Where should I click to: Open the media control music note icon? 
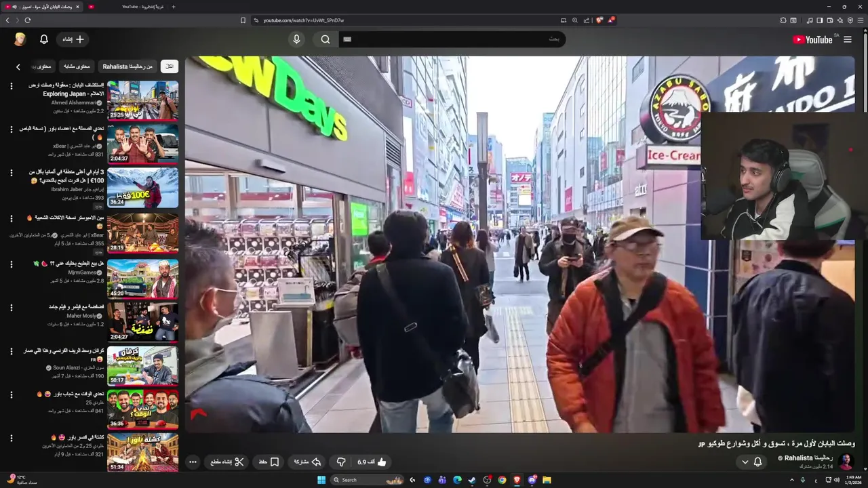(809, 20)
